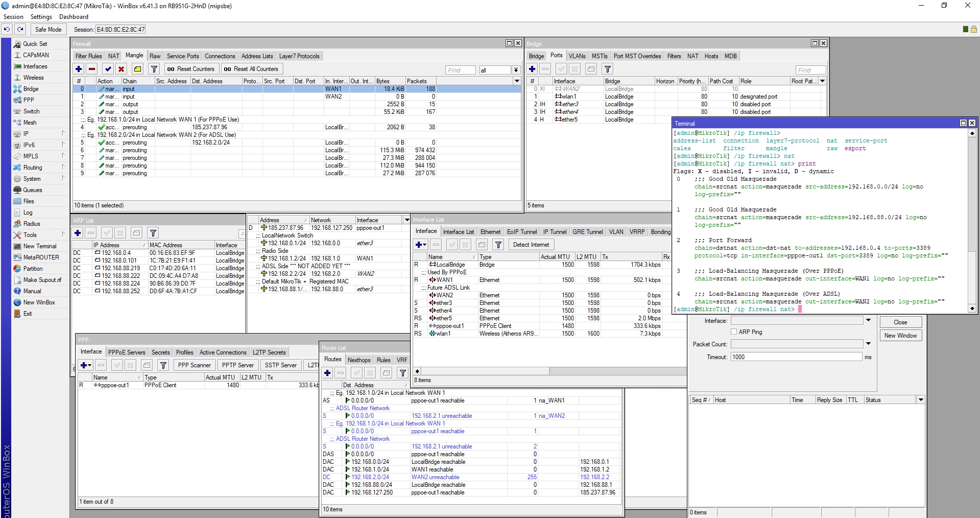Click the Session address field
Viewport: 980px width, 518px height.
point(121,30)
